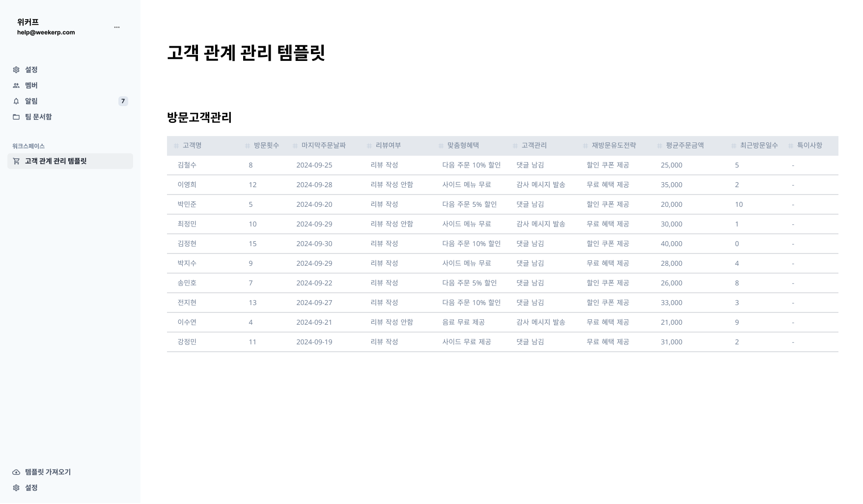Click the grip icon beside 최근방문일수 header
The height and width of the screenshot is (504, 863).
coord(734,146)
